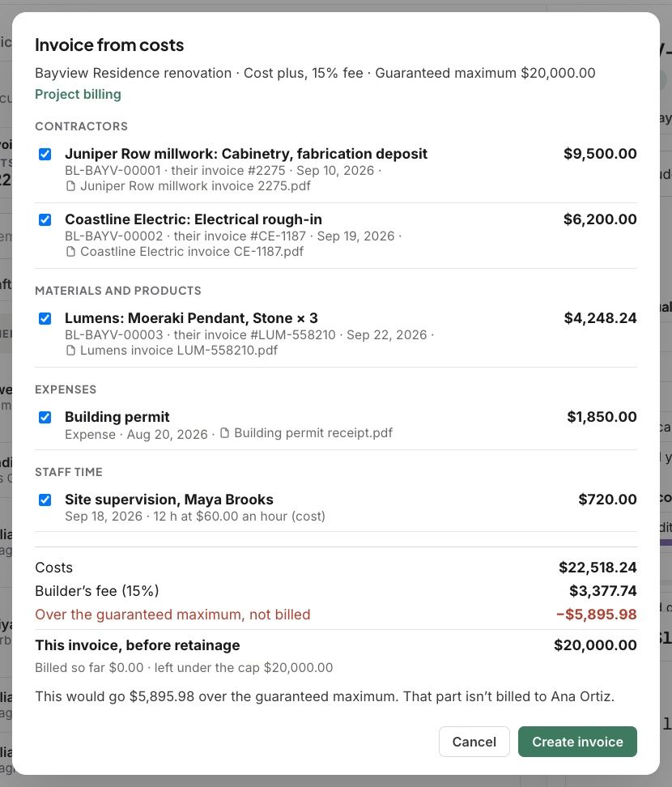Image resolution: width=672 pixels, height=787 pixels.
Task: Click the CONTRACTORS section header
Action: [x=81, y=126]
